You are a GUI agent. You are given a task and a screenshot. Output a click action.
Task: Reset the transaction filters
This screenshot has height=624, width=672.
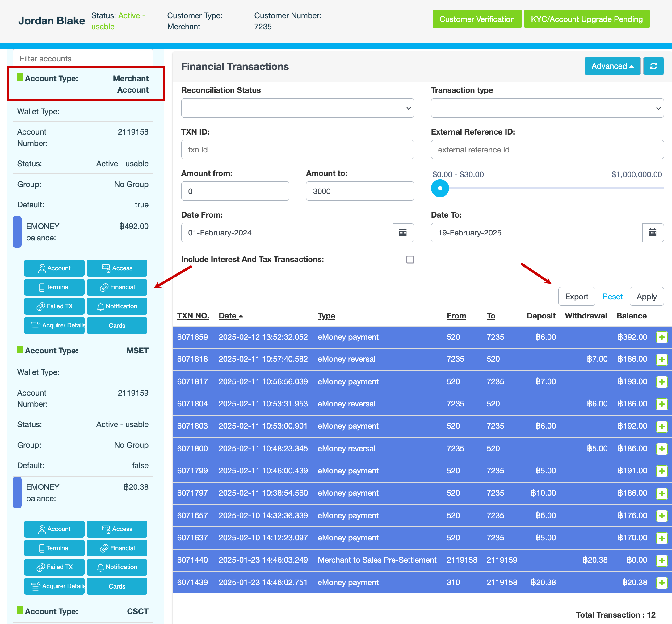click(x=612, y=297)
